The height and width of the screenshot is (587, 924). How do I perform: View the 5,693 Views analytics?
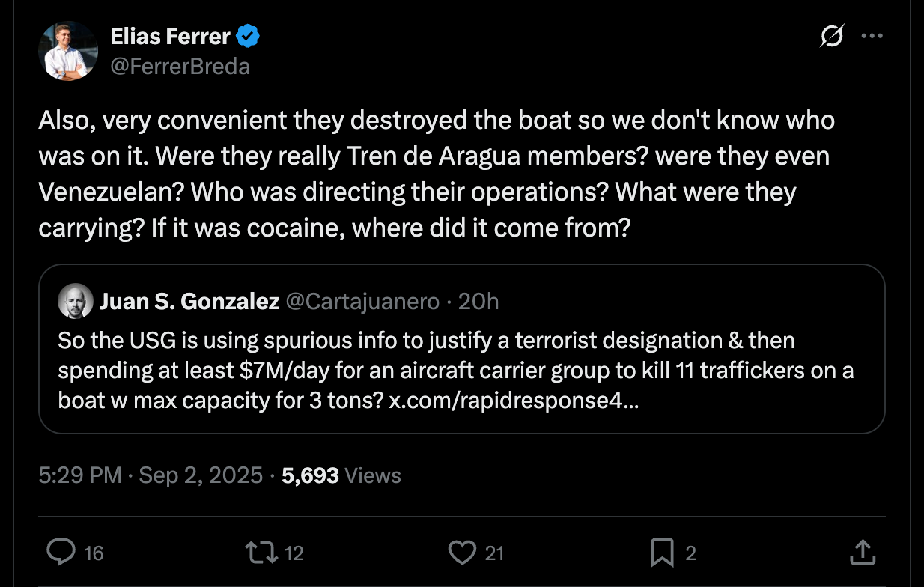coord(341,475)
